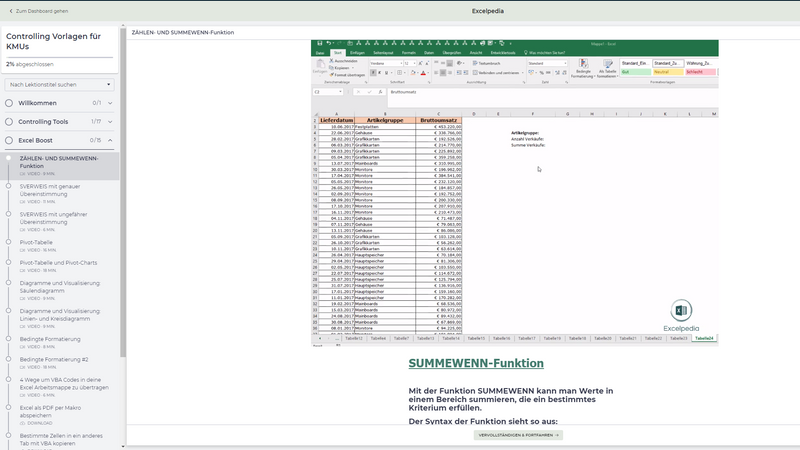800x450 pixels.
Task: Toggle the Controlling Tools completion circle
Action: [9, 122]
